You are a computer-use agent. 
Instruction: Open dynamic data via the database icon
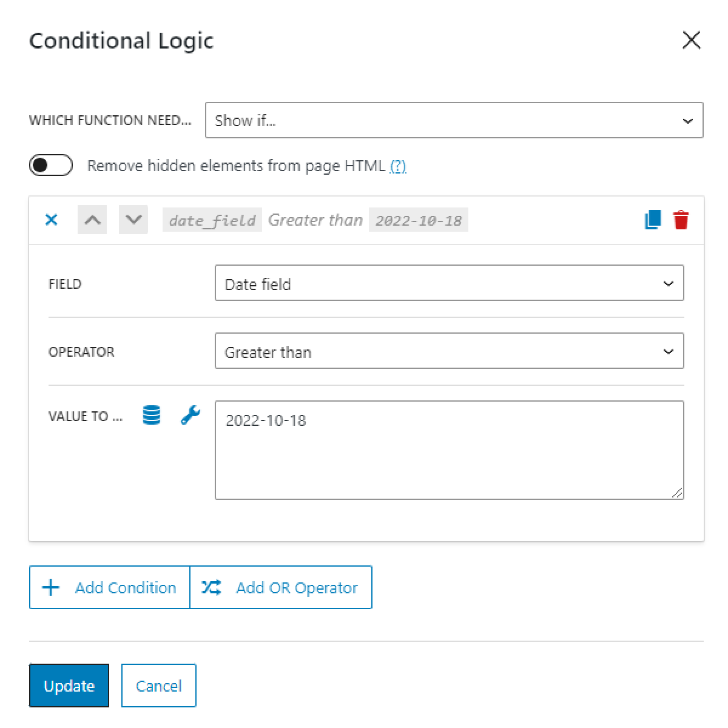[150, 416]
